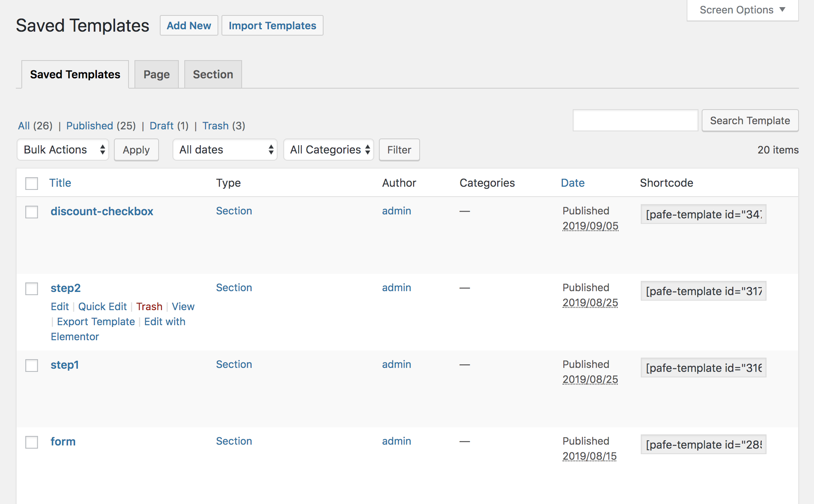Click the 20 items count text
Image resolution: width=814 pixels, height=504 pixels.
778,150
